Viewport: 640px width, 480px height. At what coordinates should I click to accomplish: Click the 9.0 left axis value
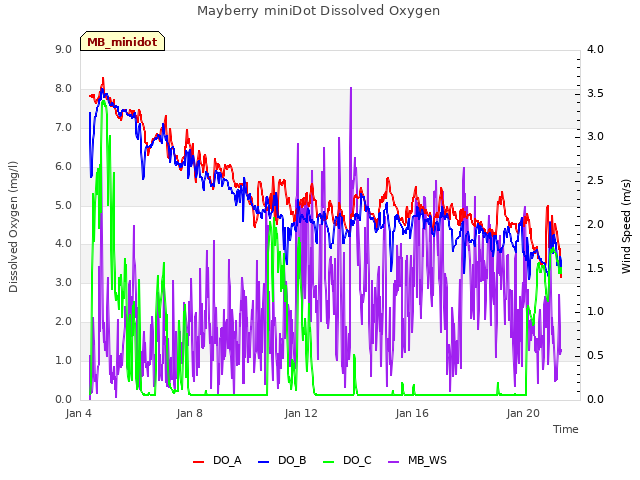pyautogui.click(x=64, y=49)
